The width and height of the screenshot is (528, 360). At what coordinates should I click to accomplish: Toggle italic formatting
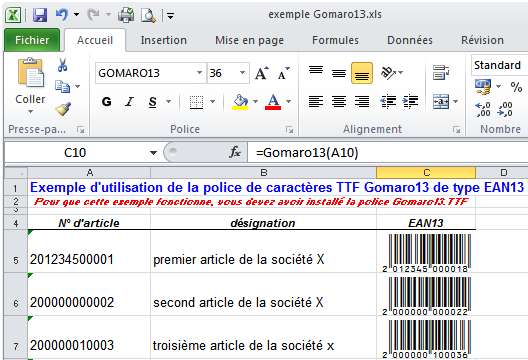[x=129, y=101]
